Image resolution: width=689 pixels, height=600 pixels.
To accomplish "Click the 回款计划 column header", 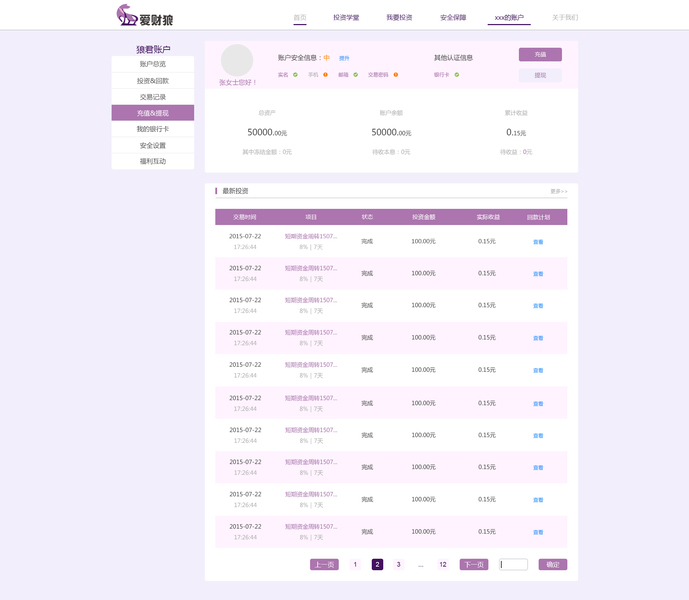I will click(x=538, y=217).
